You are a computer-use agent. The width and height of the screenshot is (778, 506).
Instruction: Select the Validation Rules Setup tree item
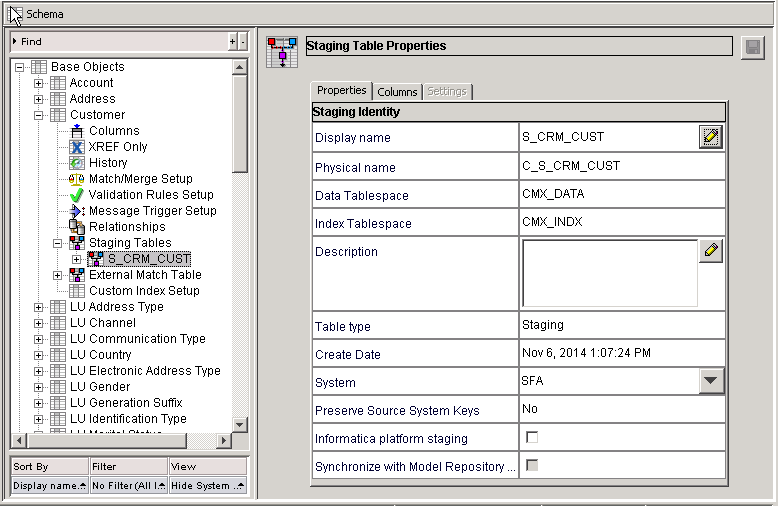click(x=151, y=195)
